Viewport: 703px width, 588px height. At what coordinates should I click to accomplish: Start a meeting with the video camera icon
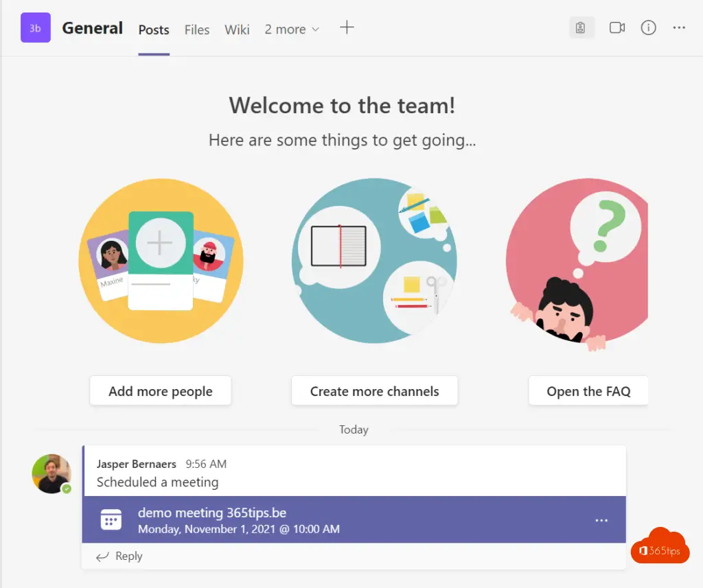(616, 28)
